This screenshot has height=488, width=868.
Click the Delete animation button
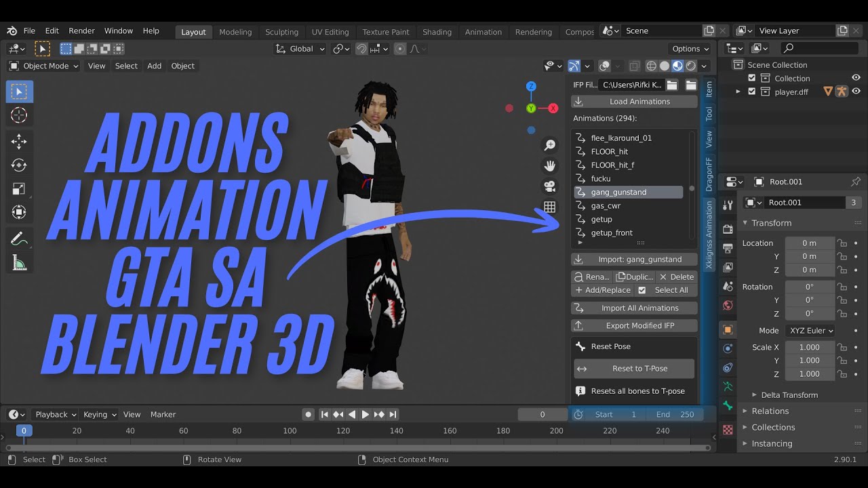676,277
